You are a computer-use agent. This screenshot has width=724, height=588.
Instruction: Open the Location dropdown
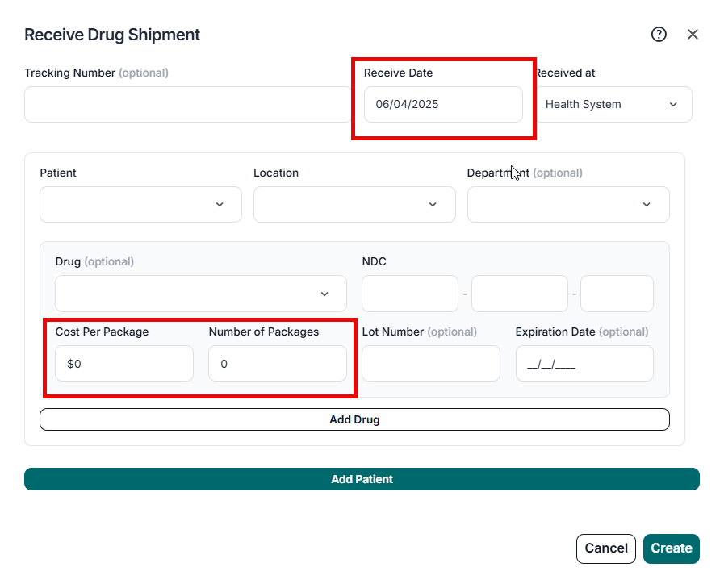(354, 204)
